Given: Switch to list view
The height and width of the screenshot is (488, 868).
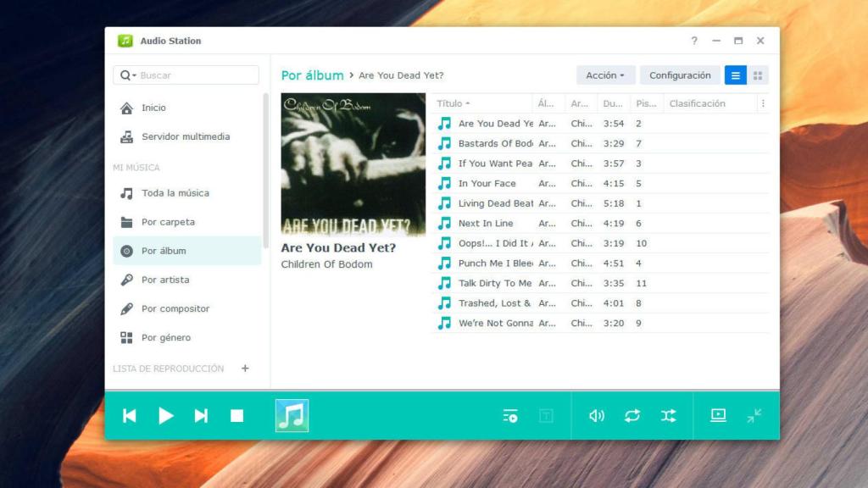Looking at the screenshot, I should [x=734, y=75].
